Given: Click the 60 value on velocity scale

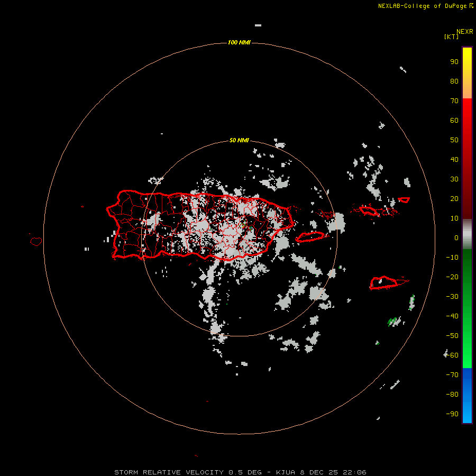Looking at the screenshot, I should (x=454, y=120).
